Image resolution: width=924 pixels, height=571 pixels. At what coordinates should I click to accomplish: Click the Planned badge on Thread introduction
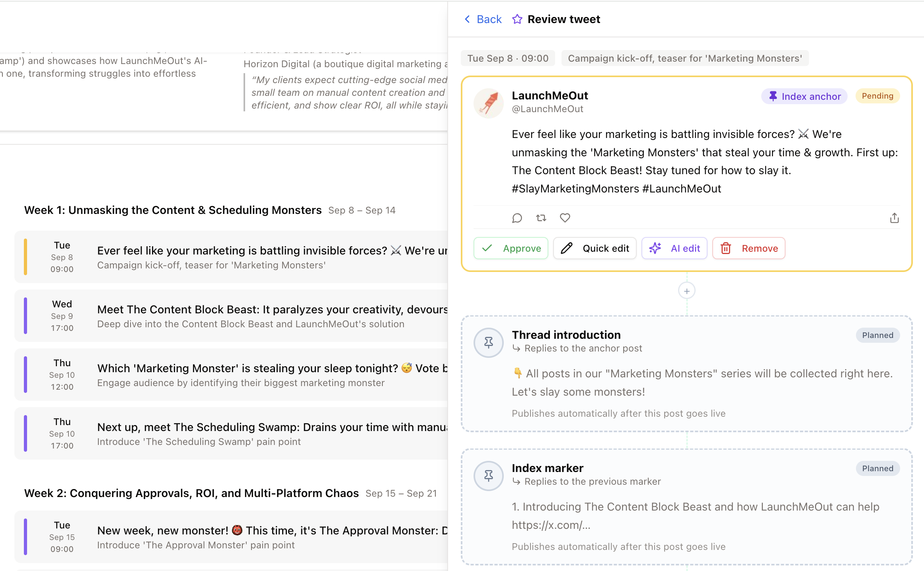[x=878, y=335]
